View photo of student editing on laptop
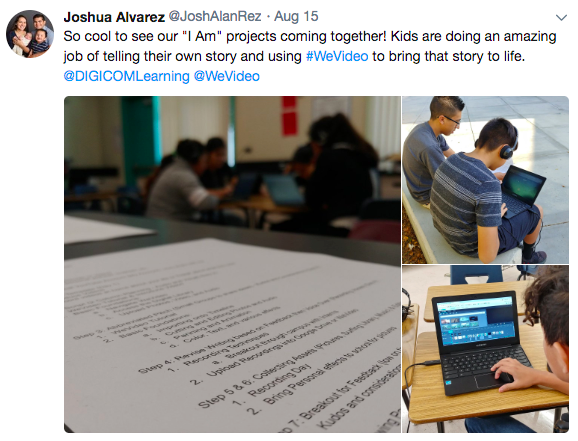Viewport: 578px width, 441px height. [x=485, y=349]
